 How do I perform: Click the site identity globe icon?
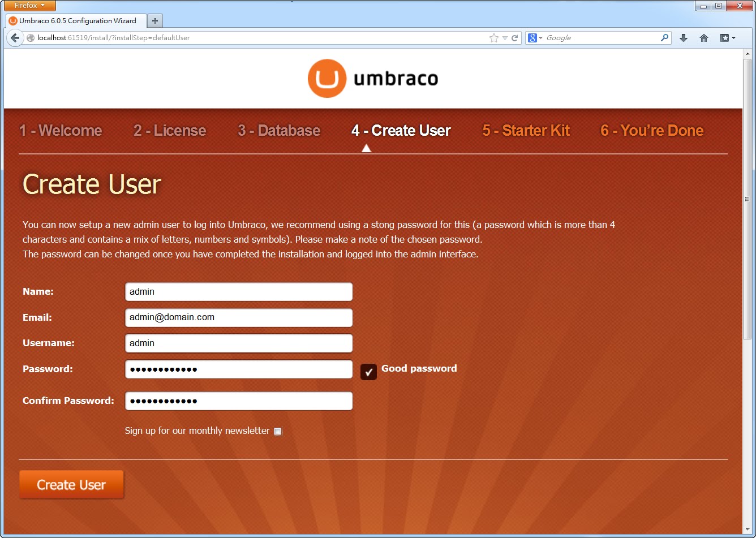31,38
